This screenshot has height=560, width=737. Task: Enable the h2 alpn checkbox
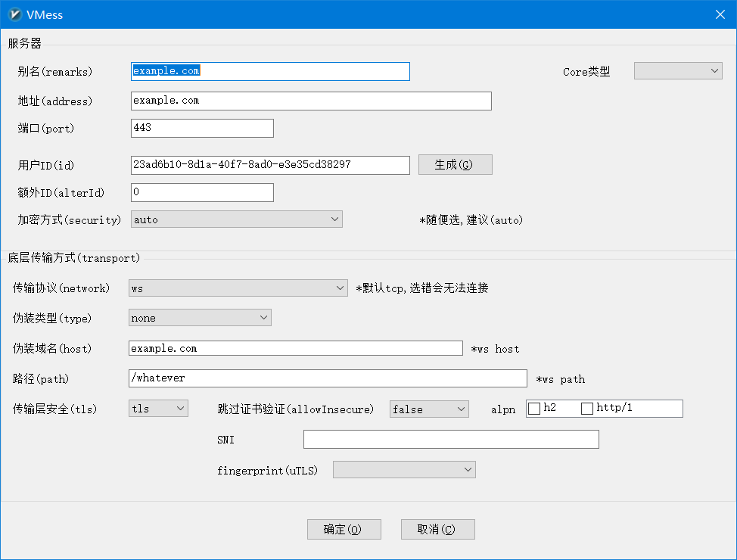point(533,408)
